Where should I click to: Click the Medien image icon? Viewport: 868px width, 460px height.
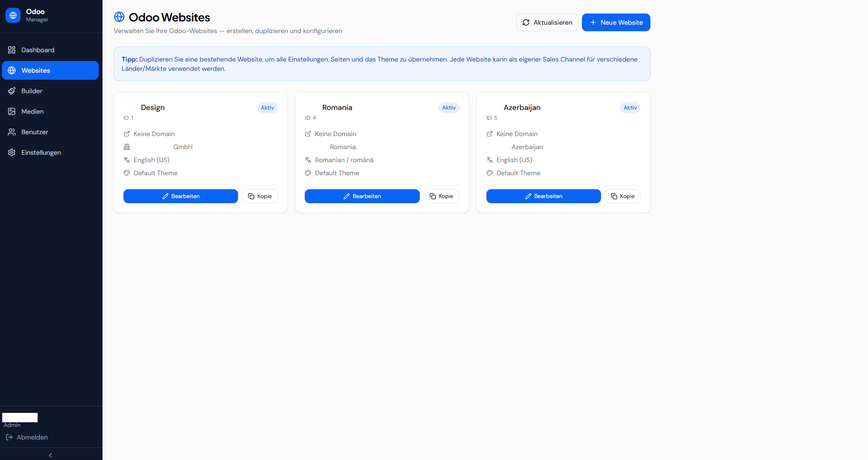(x=12, y=111)
